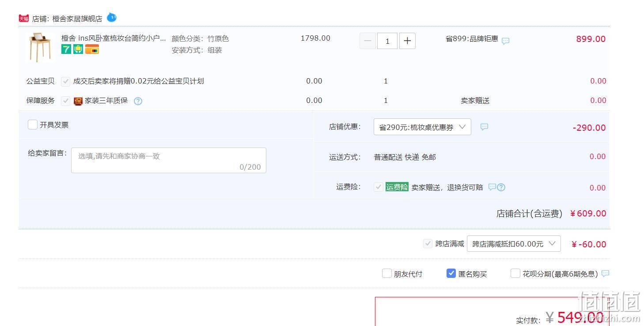Click the Tmall logo icon beside 店铺
The height and width of the screenshot is (326, 644).
pos(24,19)
